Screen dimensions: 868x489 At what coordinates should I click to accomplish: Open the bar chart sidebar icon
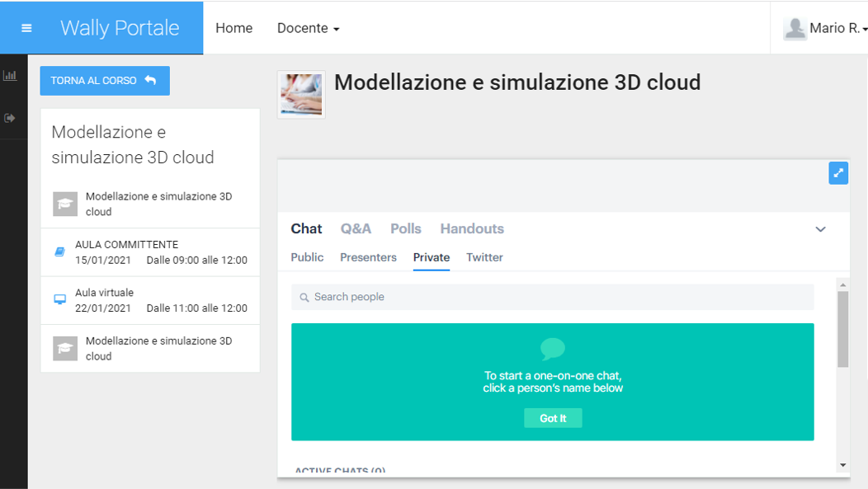point(10,75)
